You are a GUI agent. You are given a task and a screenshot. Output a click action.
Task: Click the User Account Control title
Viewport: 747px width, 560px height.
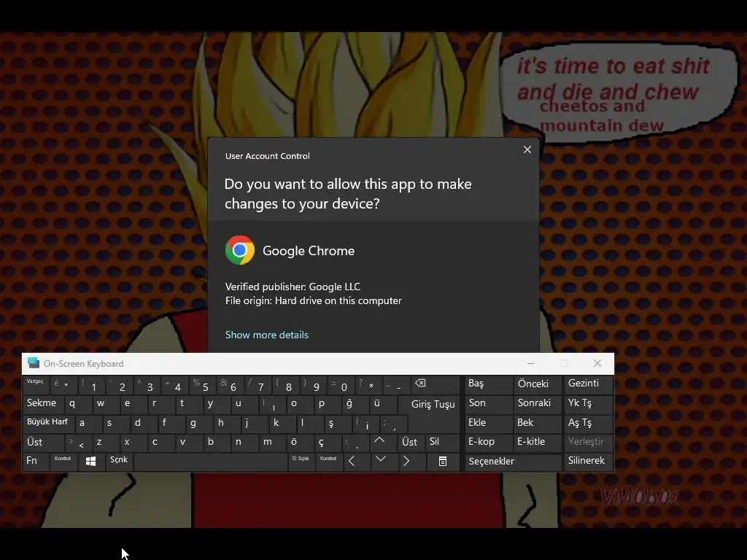click(267, 156)
